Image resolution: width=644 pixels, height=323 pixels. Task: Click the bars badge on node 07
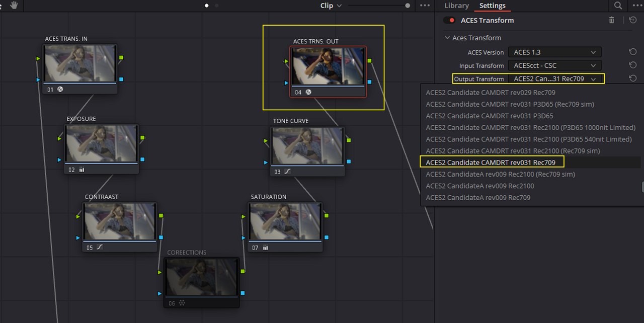click(265, 248)
